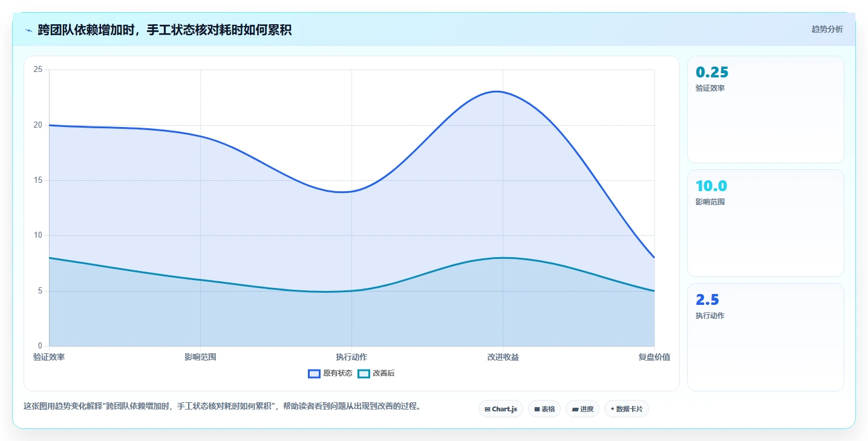Click the 执行动作 x-axis label

[x=351, y=357]
